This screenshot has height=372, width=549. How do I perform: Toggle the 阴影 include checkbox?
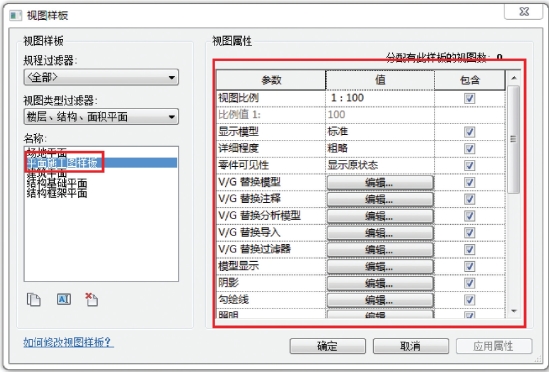click(469, 283)
